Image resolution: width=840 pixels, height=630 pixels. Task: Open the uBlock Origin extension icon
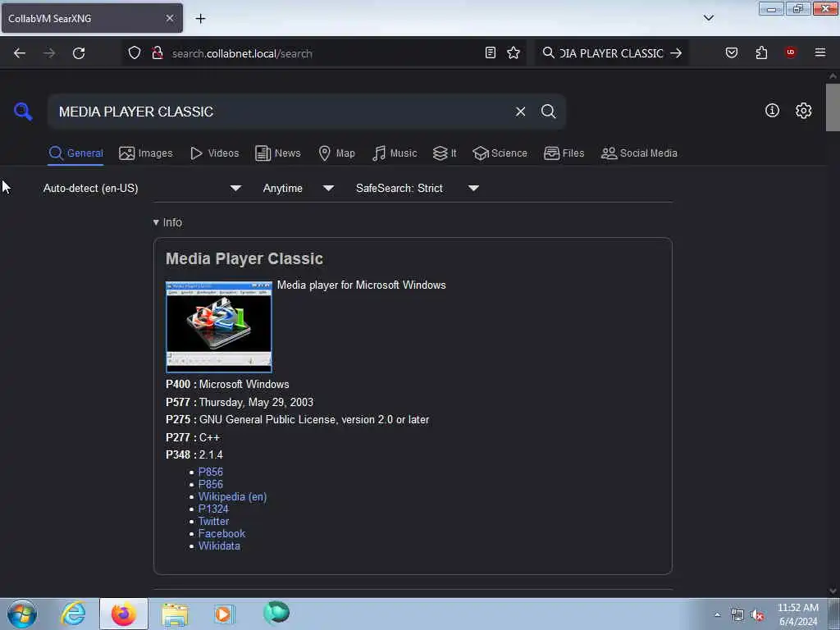[790, 52]
